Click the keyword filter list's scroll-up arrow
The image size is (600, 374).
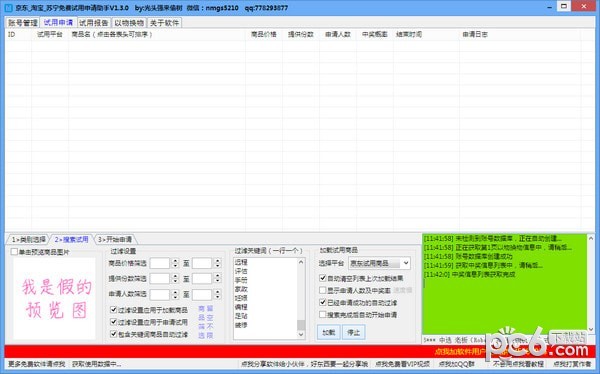click(301, 262)
